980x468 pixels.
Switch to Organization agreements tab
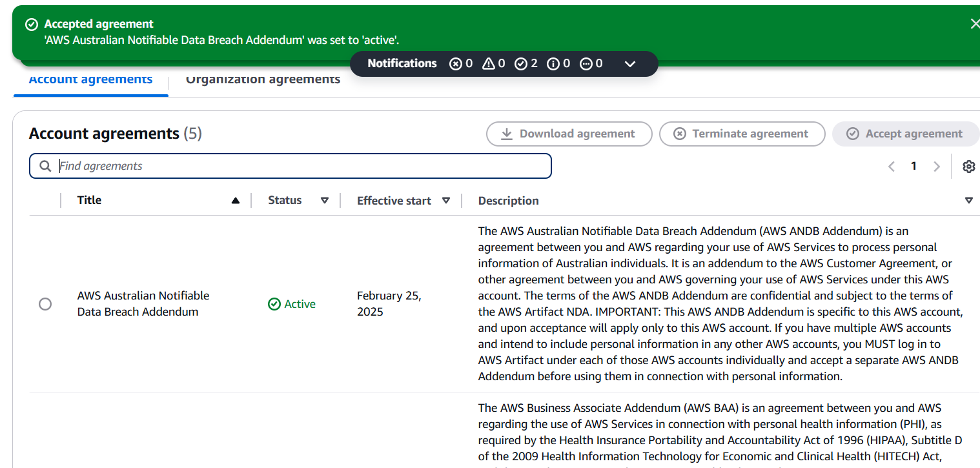click(263, 80)
